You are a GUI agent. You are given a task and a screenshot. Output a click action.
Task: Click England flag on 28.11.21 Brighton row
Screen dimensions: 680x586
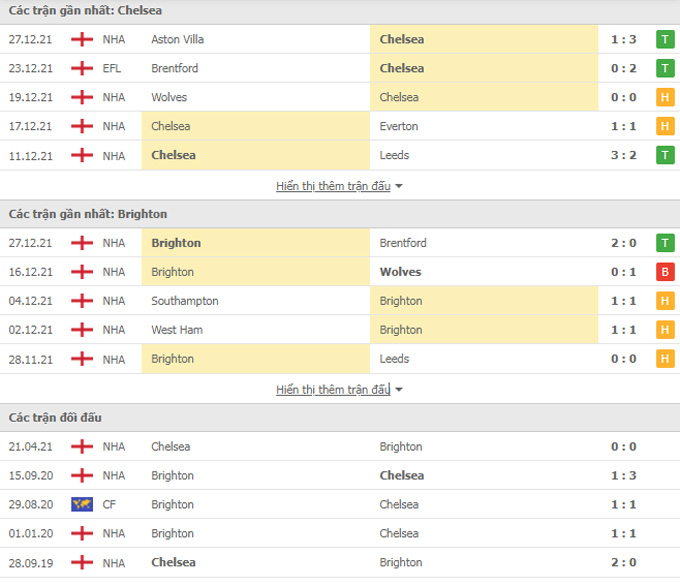(82, 359)
